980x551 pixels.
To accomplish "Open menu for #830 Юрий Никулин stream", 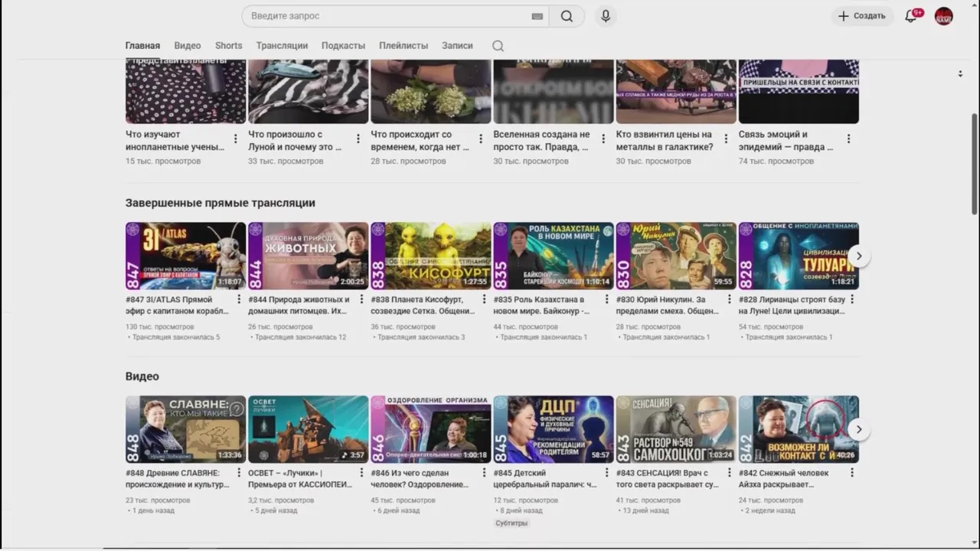I will 729,299.
